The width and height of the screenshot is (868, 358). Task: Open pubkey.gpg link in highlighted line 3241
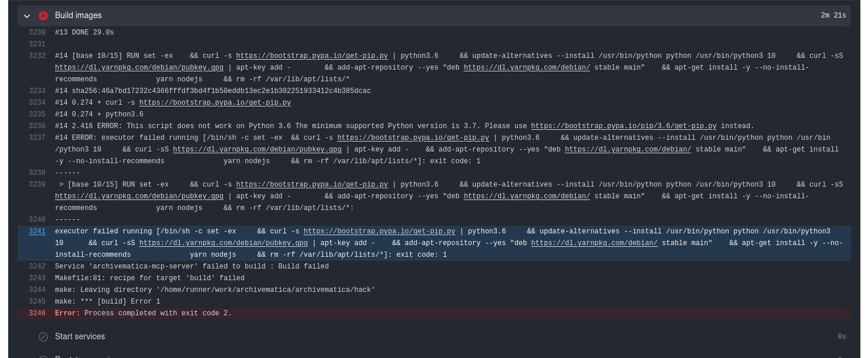(x=224, y=243)
